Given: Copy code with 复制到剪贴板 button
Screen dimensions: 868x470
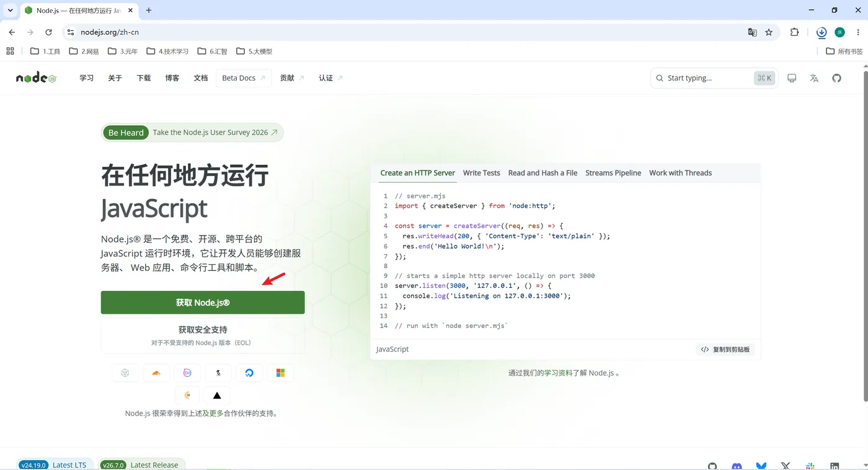Looking at the screenshot, I should pos(725,349).
